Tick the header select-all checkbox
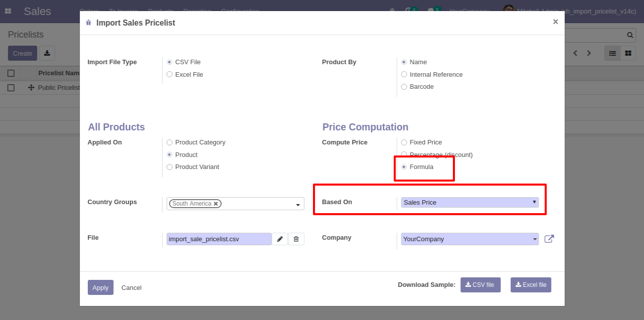644x320 pixels. pyautogui.click(x=11, y=73)
